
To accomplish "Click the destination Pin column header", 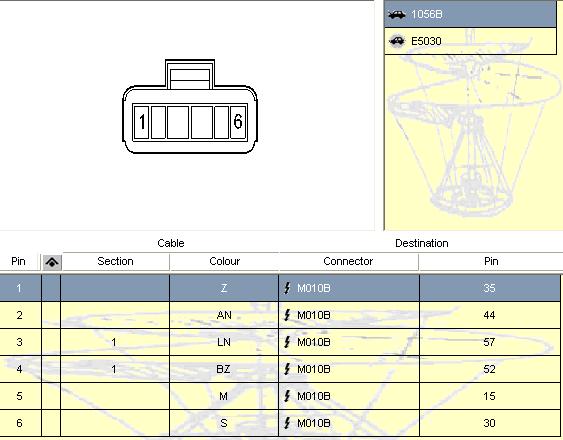I will click(x=490, y=261).
